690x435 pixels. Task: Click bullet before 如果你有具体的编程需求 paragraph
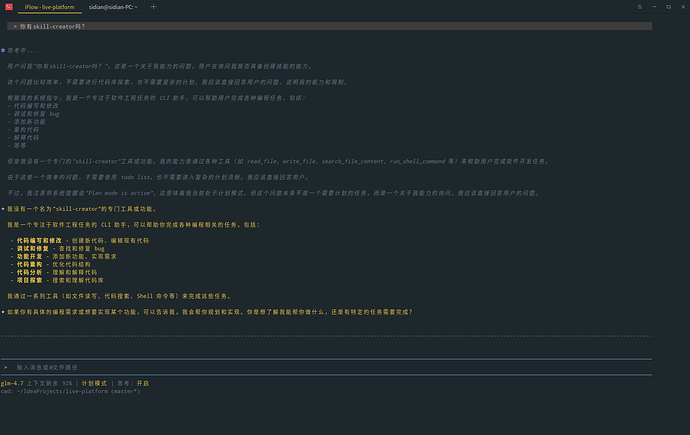point(3,312)
